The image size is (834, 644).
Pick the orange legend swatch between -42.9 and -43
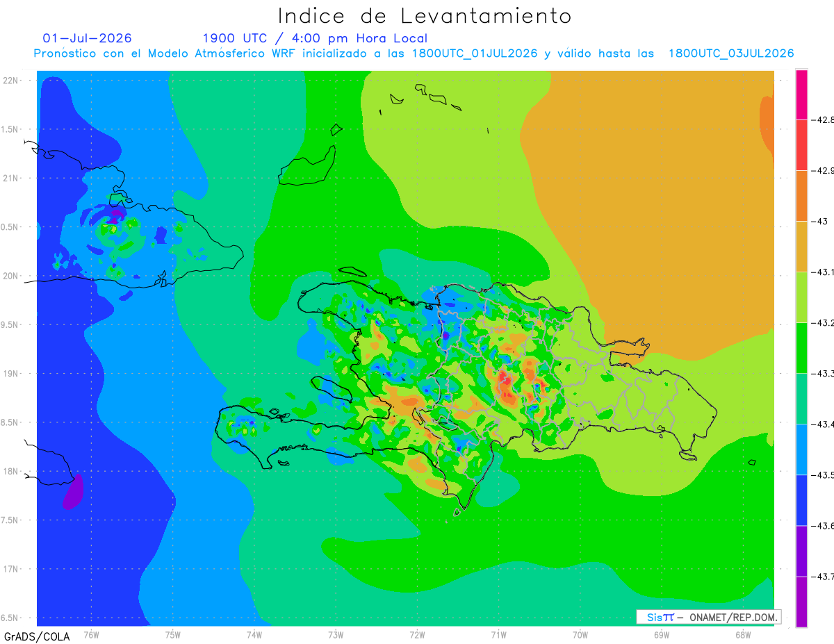coord(801,195)
